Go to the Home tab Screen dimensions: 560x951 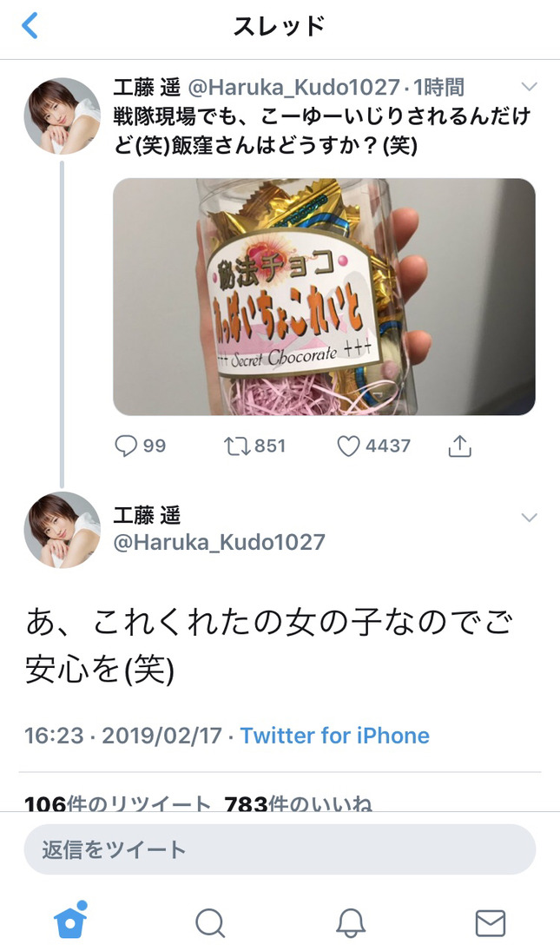pos(71,921)
